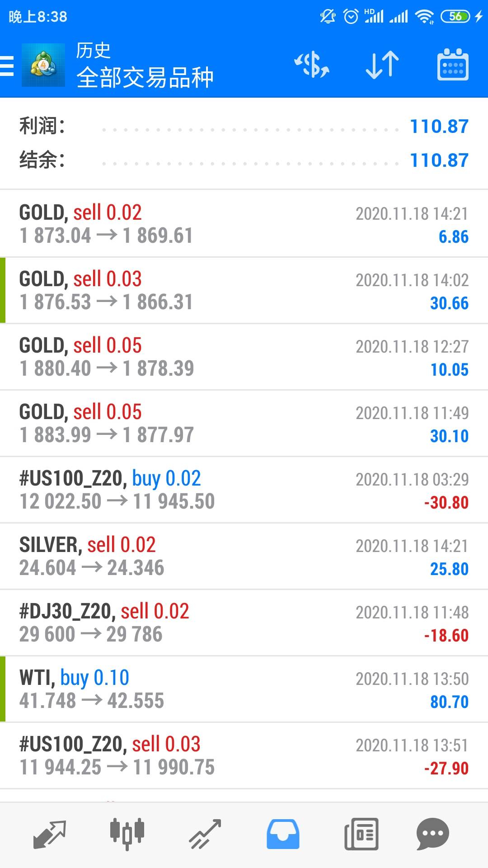The image size is (488, 868).
Task: Switch to the candlestick Chart tab
Action: [x=127, y=834]
